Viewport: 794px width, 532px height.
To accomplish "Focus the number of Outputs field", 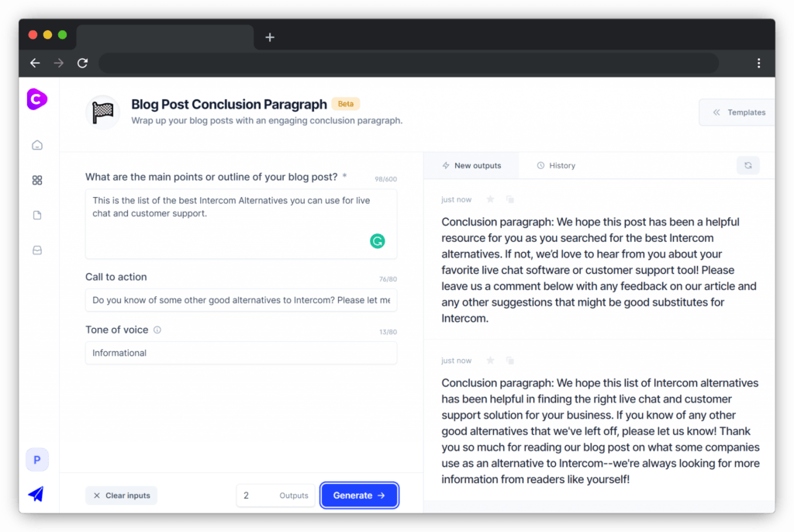I will (275, 496).
